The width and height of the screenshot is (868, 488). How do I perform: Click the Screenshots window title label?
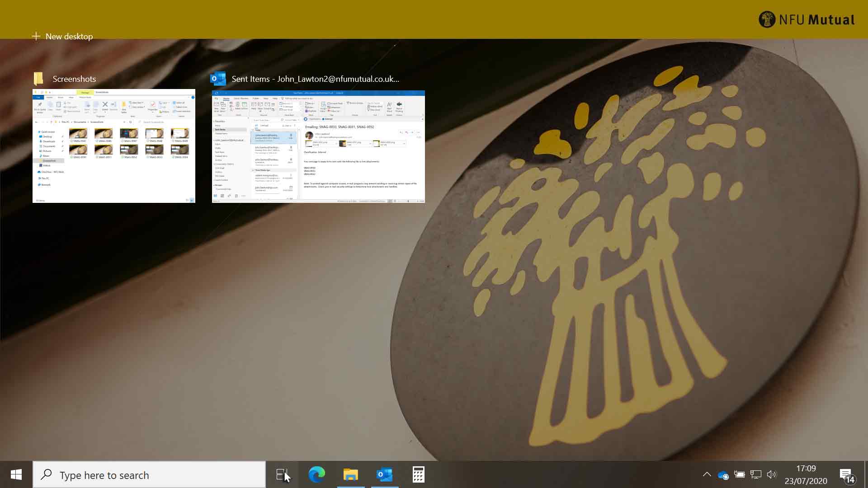tap(74, 79)
